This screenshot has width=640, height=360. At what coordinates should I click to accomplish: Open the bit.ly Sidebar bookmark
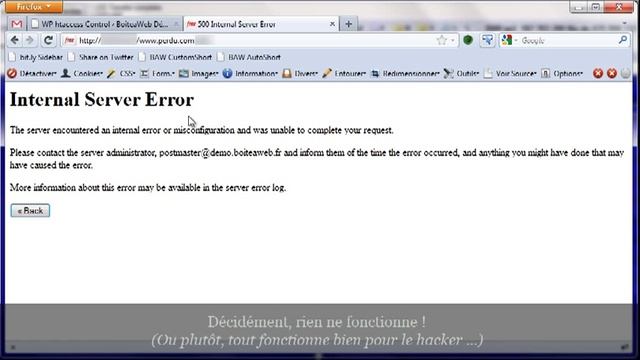tap(36, 57)
